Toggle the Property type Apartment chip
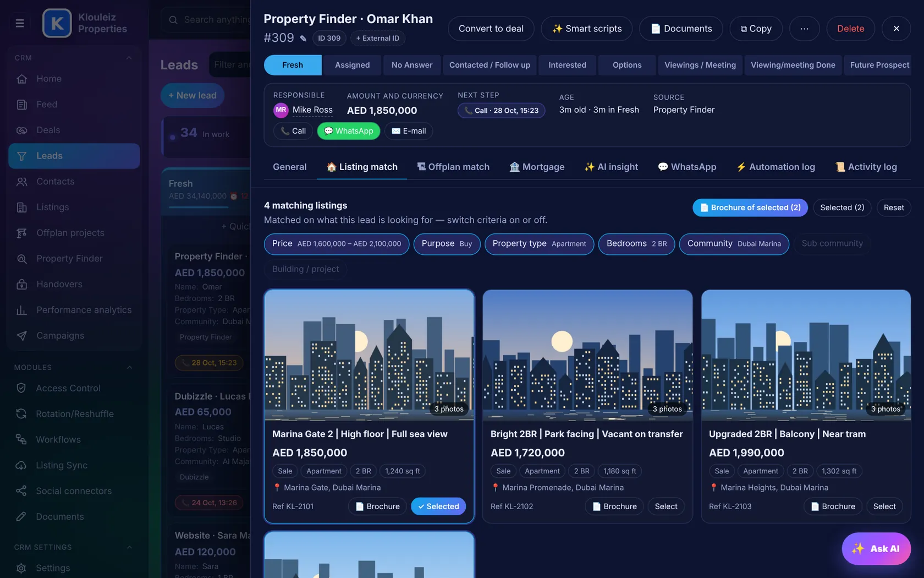This screenshot has height=578, width=924. [x=539, y=244]
